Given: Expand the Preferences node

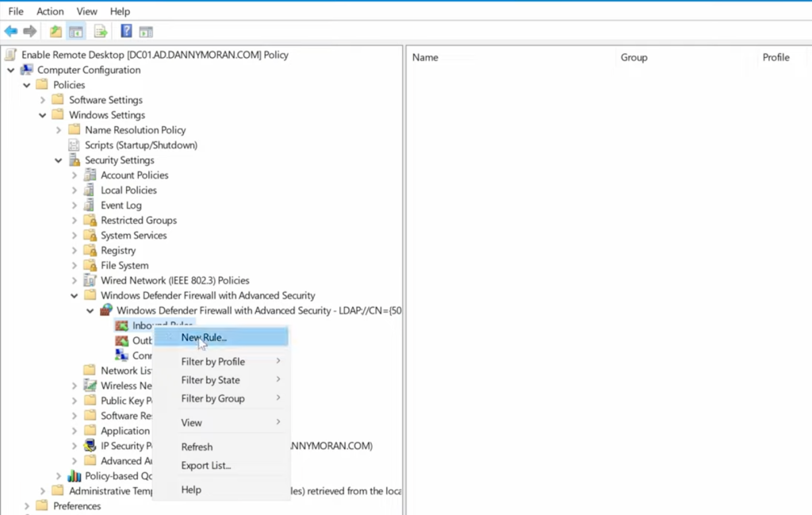Looking at the screenshot, I should pyautogui.click(x=28, y=505).
